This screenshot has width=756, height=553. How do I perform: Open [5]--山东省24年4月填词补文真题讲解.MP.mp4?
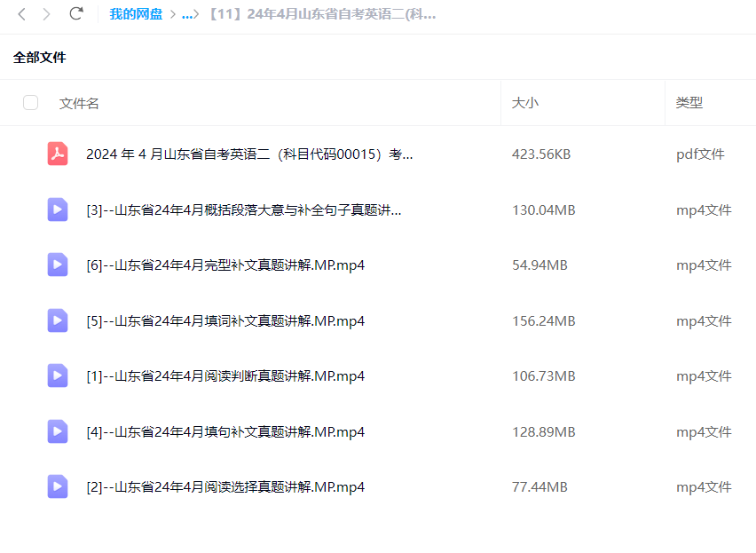(x=225, y=321)
